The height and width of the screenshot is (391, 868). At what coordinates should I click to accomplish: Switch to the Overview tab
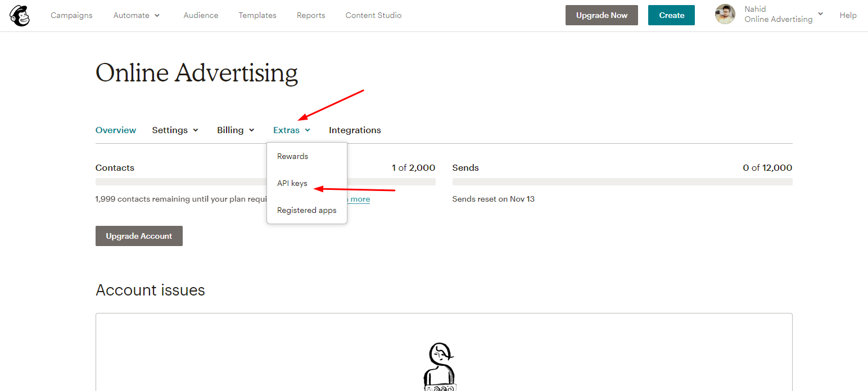pyautogui.click(x=115, y=130)
